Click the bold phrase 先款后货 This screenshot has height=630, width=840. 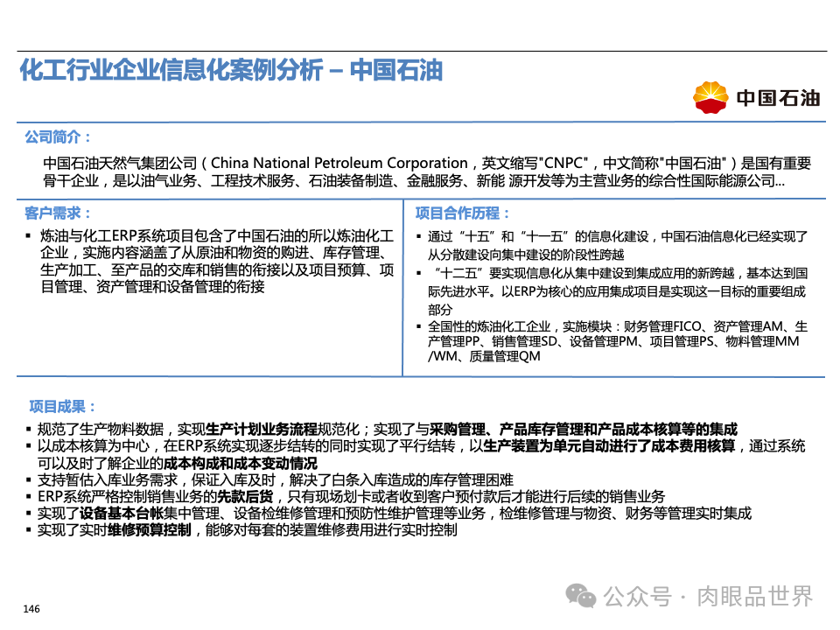245,497
